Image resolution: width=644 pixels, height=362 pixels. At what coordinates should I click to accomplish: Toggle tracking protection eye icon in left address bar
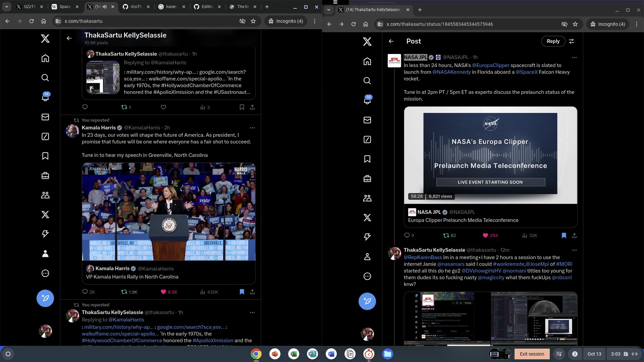pyautogui.click(x=242, y=21)
